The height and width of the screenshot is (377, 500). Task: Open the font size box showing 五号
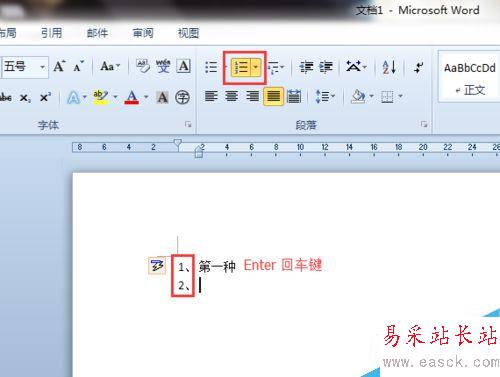(25, 67)
